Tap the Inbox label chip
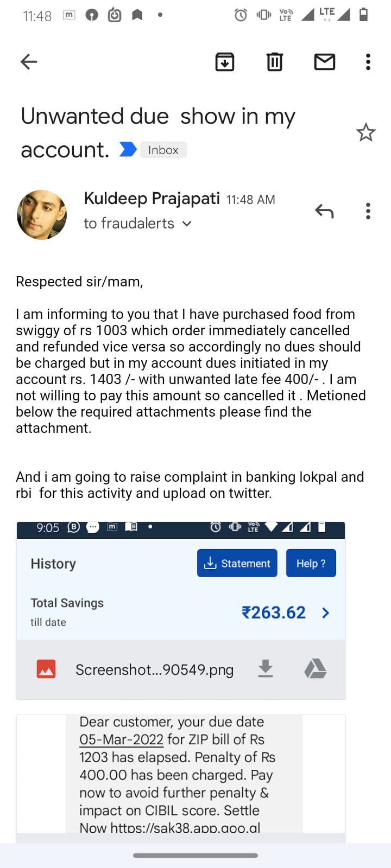The height and width of the screenshot is (868, 391). [x=163, y=150]
